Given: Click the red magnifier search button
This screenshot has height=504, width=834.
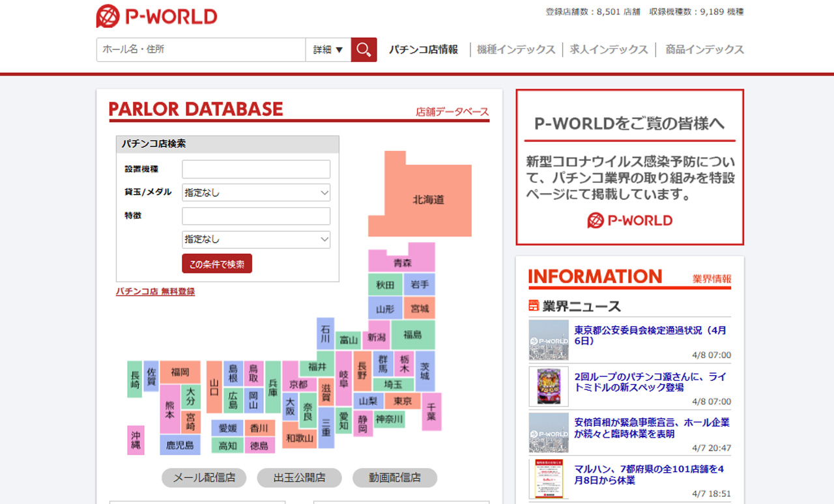Looking at the screenshot, I should [x=364, y=49].
